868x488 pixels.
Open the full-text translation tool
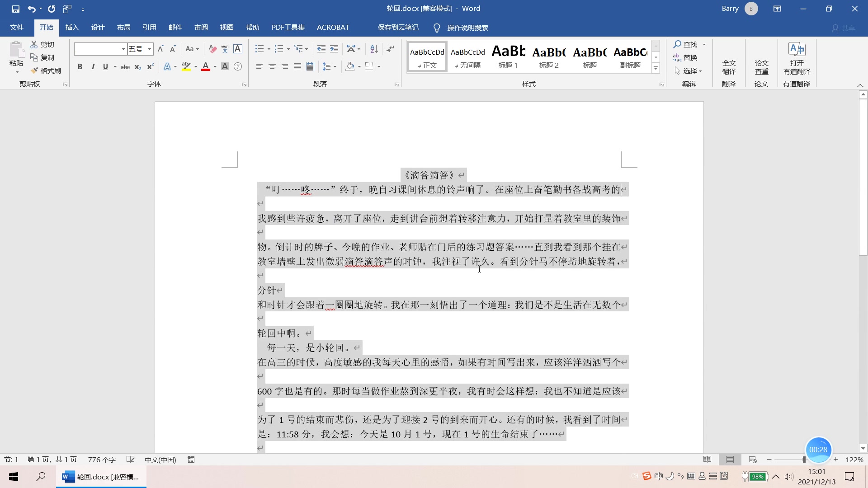point(729,67)
